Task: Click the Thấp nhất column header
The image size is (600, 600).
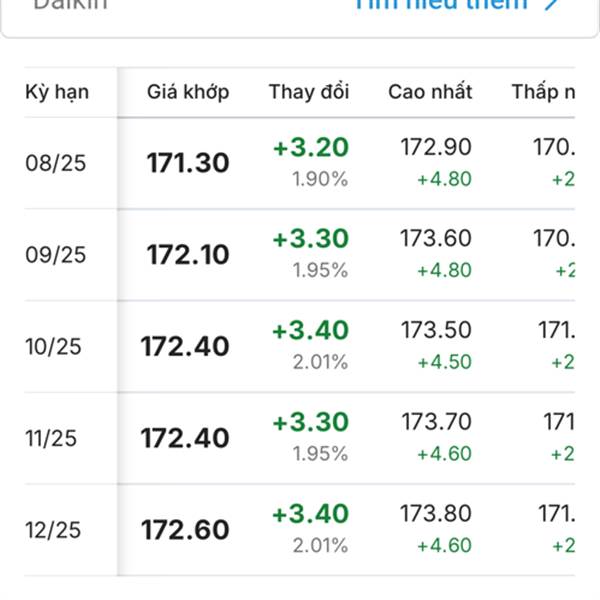Action: click(x=543, y=92)
